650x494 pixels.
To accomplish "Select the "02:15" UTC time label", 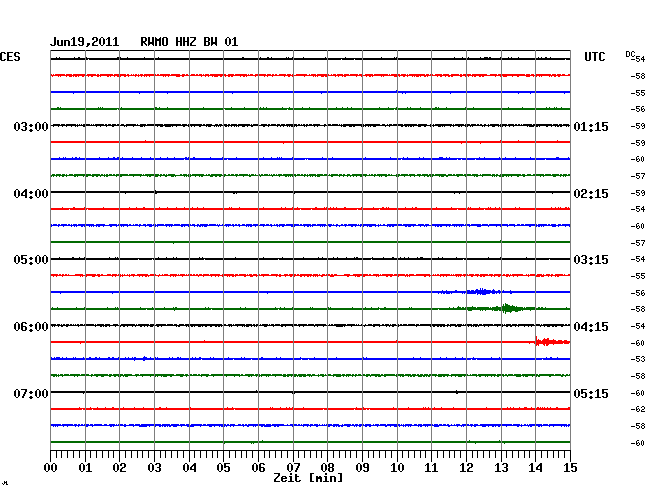I will pos(591,194).
